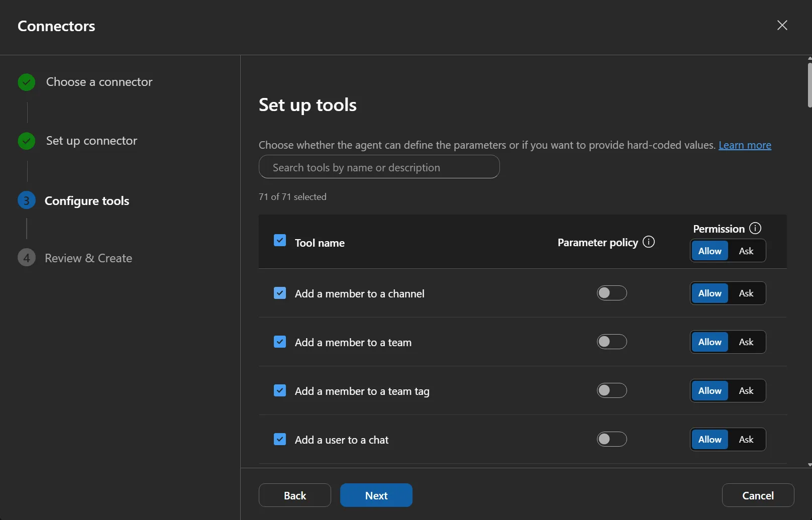
Task: Uncheck Add a member to a channel
Action: click(280, 293)
